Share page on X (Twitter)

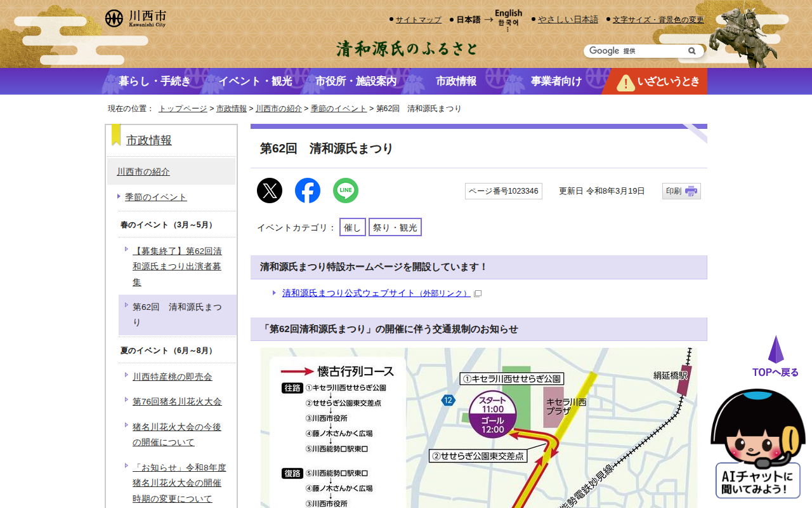(270, 190)
